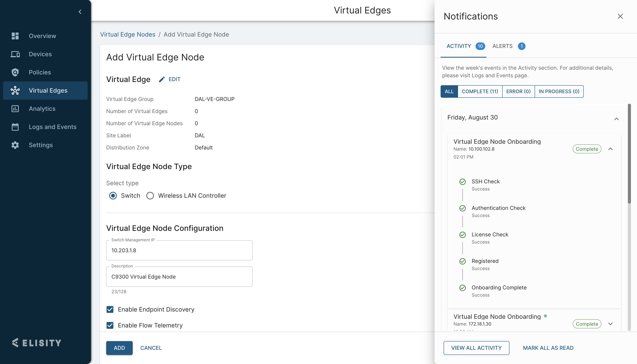Click VIEW ALL ACTIVITY button
637x364 pixels.
[476, 348]
